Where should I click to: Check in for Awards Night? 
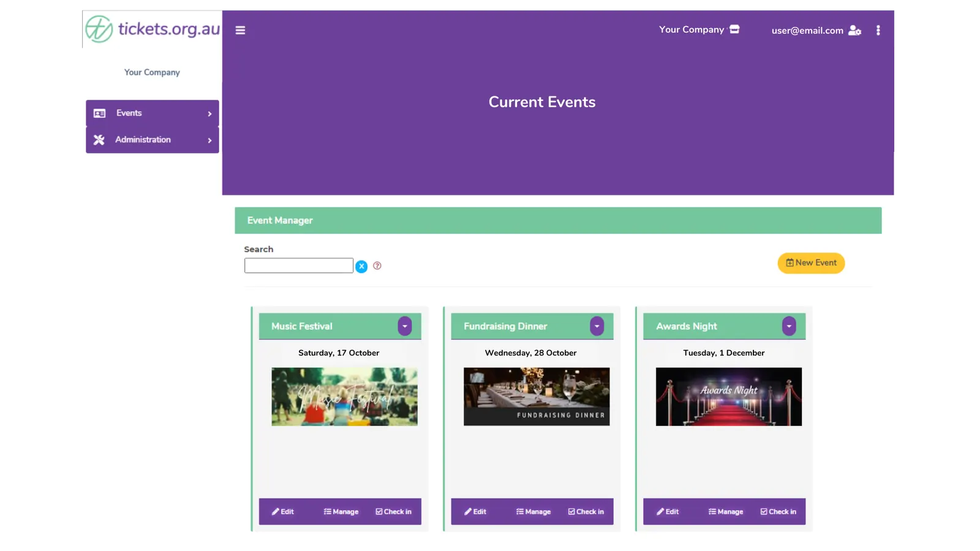click(778, 512)
